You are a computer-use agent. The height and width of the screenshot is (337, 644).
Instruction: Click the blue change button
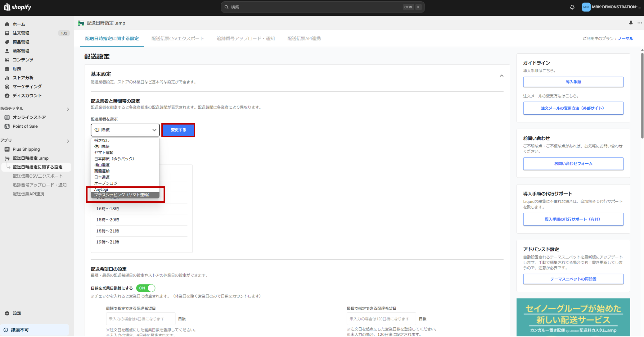(178, 130)
